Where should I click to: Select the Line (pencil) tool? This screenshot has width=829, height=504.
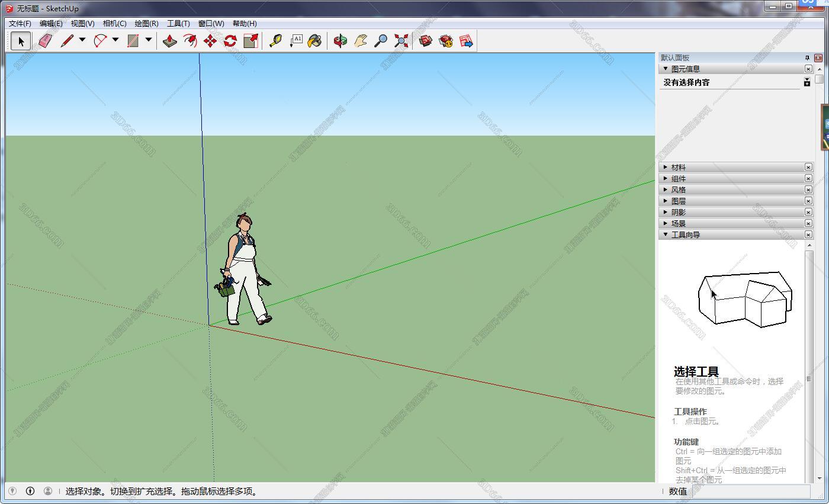click(x=66, y=40)
